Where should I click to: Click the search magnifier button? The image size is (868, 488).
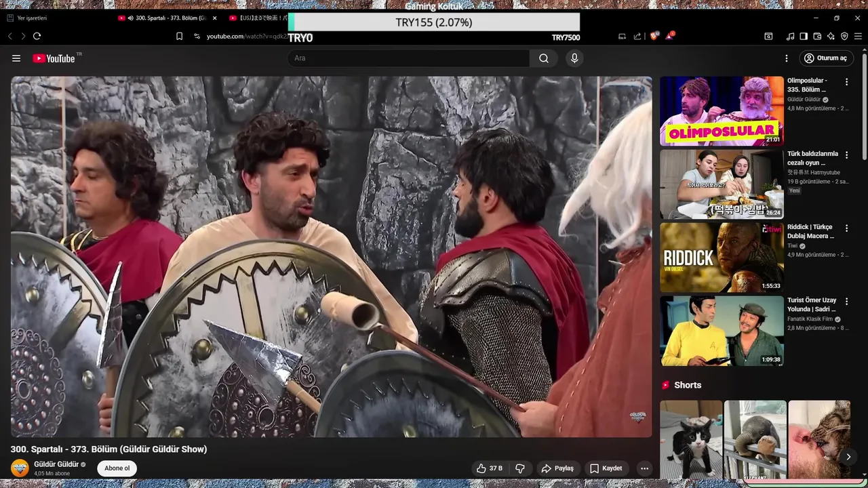click(x=544, y=58)
